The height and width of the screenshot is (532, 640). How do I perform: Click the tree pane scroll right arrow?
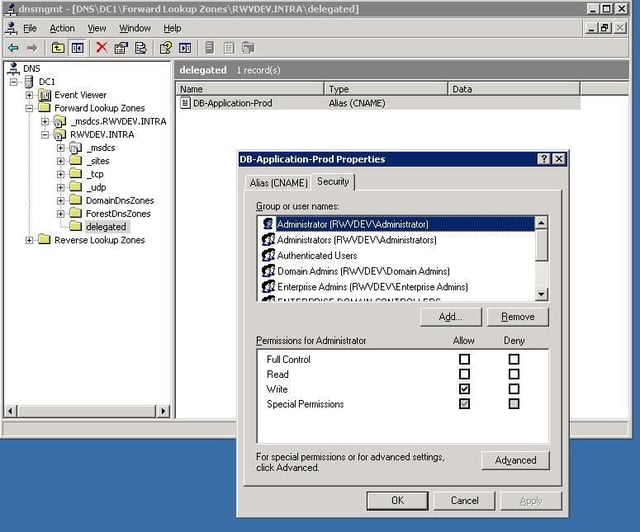point(163,411)
